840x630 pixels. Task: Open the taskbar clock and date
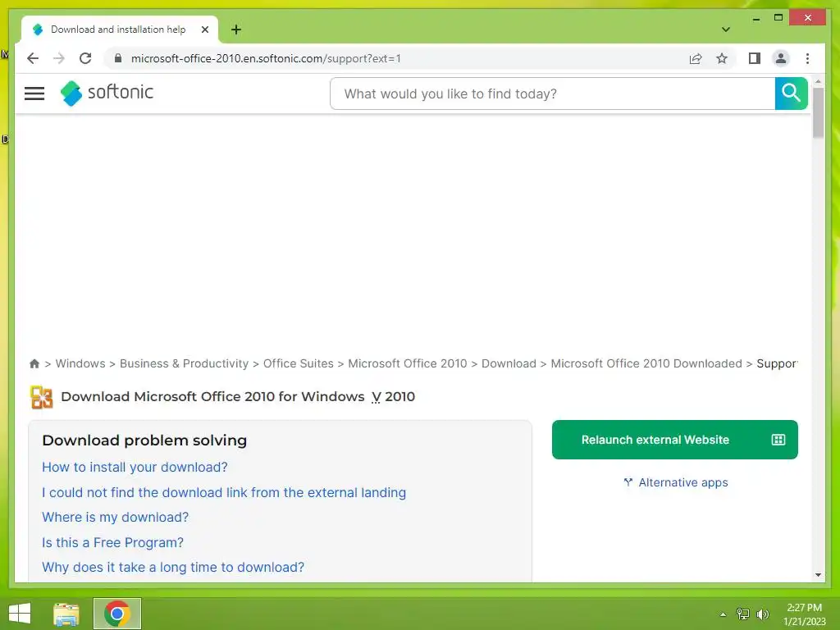804,614
